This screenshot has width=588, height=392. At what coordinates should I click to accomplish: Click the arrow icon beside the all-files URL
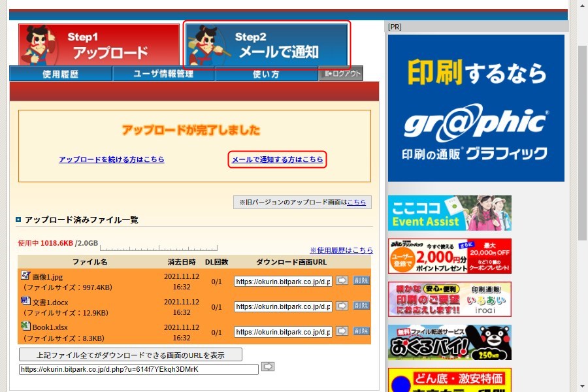click(x=268, y=367)
